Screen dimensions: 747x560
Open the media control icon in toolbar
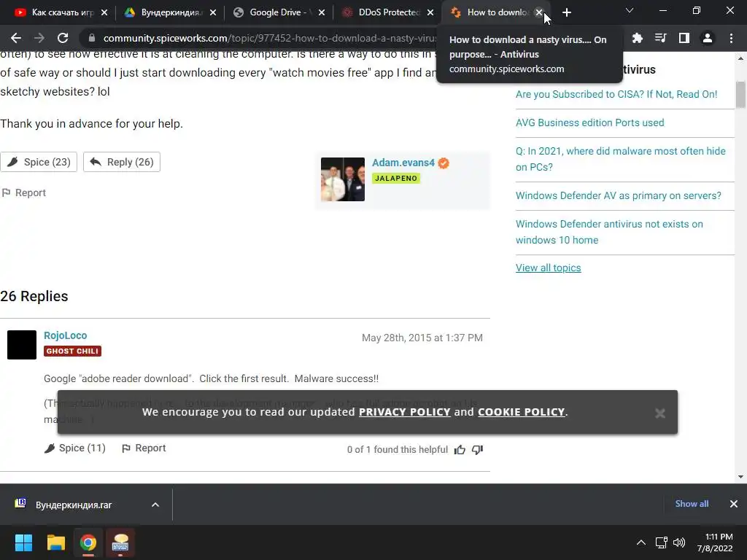[x=660, y=38]
